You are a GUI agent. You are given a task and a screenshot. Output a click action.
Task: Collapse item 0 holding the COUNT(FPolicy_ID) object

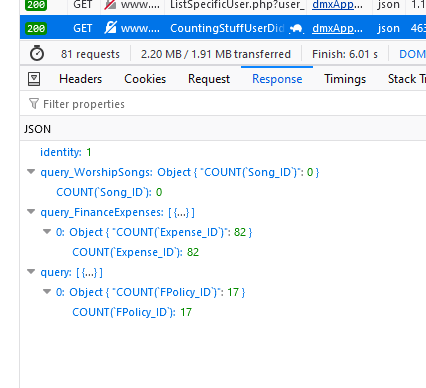coord(47,292)
